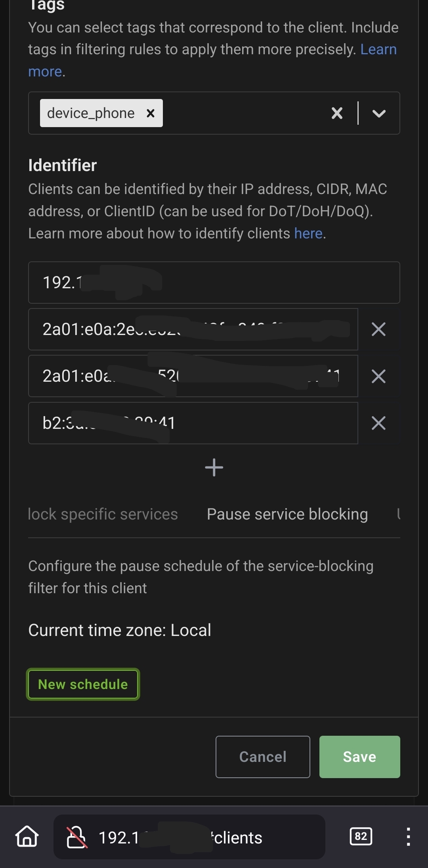The width and height of the screenshot is (428, 868).
Task: Open the browser home page
Action: (x=27, y=836)
